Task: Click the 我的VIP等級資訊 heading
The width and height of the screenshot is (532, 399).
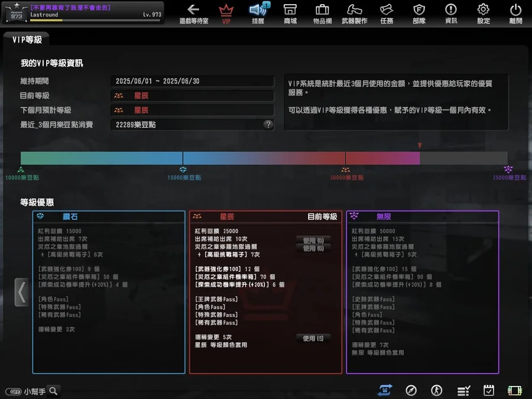Action: pyautogui.click(x=51, y=63)
